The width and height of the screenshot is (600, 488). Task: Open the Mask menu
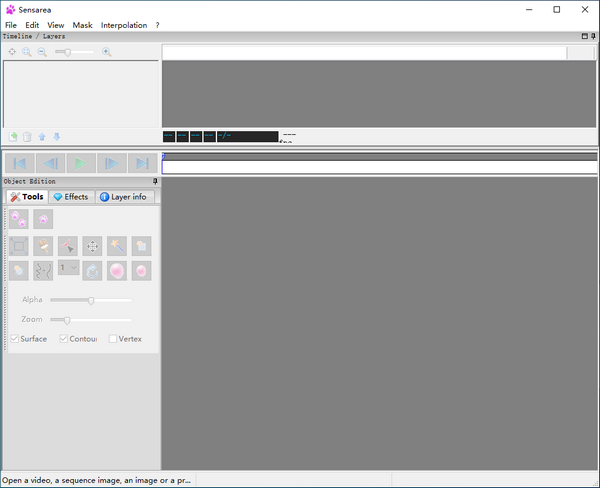pos(82,25)
